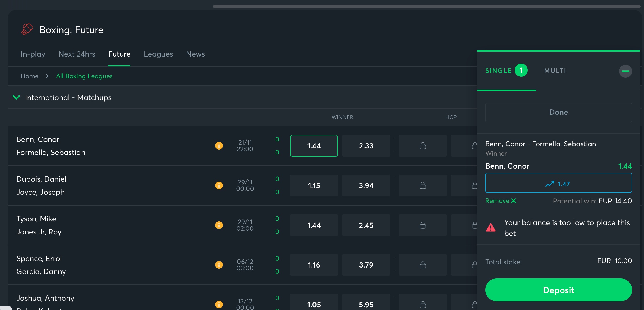Click the red balance warning triangle
Viewport: 644px width, 310px height.
tap(491, 227)
